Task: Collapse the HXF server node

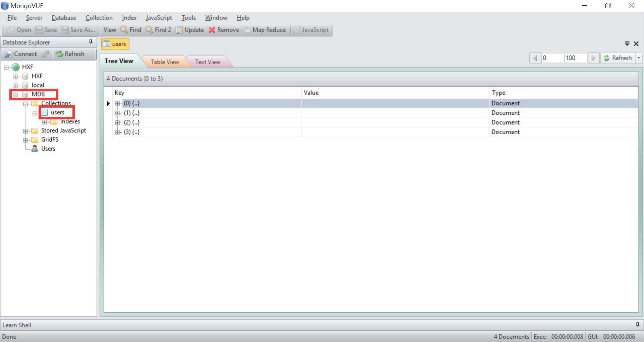Action: tap(6, 67)
